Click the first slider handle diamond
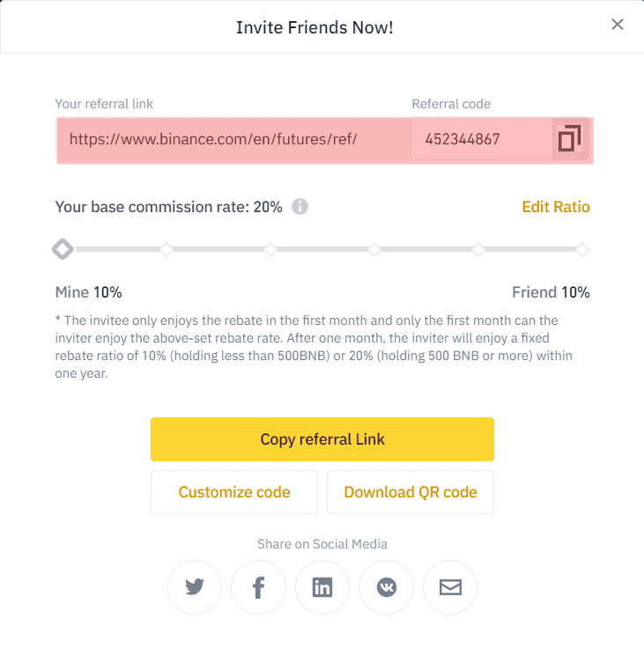Viewport: 644px width, 648px height. coord(63,250)
